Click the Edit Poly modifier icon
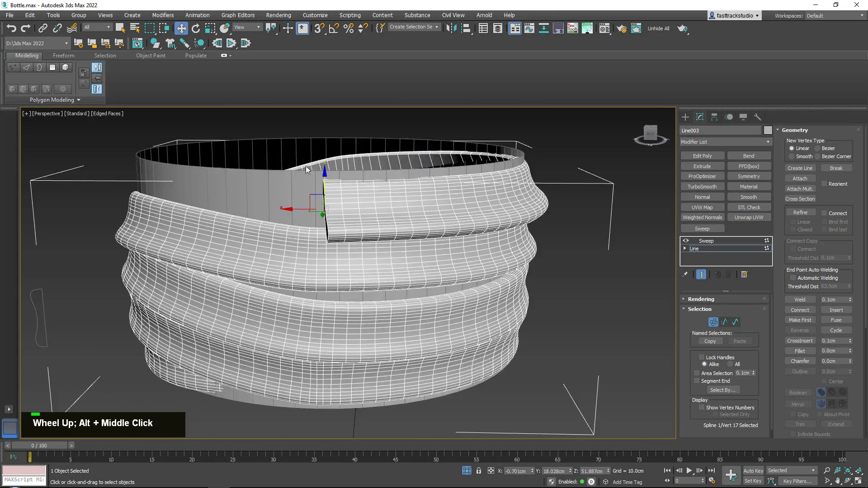The width and height of the screenshot is (868, 488). click(702, 155)
